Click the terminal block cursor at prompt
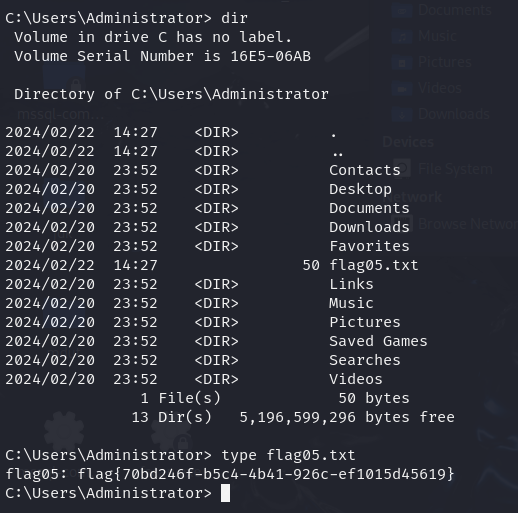 coord(226,493)
